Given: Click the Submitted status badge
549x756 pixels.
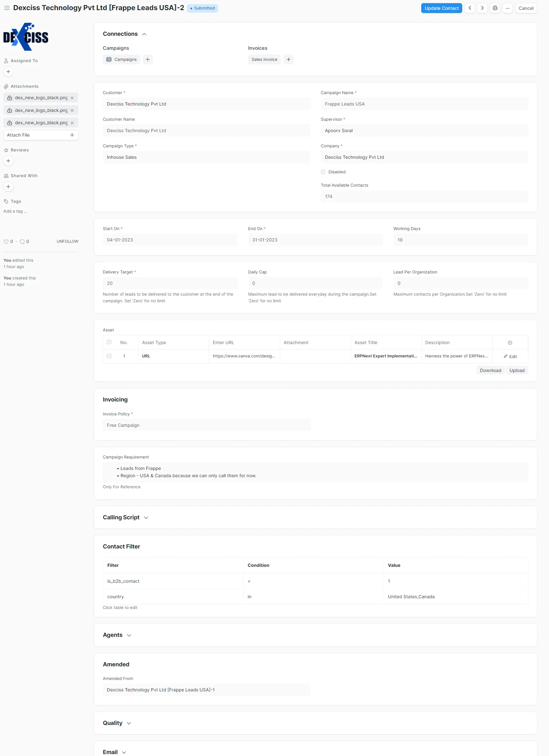Looking at the screenshot, I should coord(203,8).
